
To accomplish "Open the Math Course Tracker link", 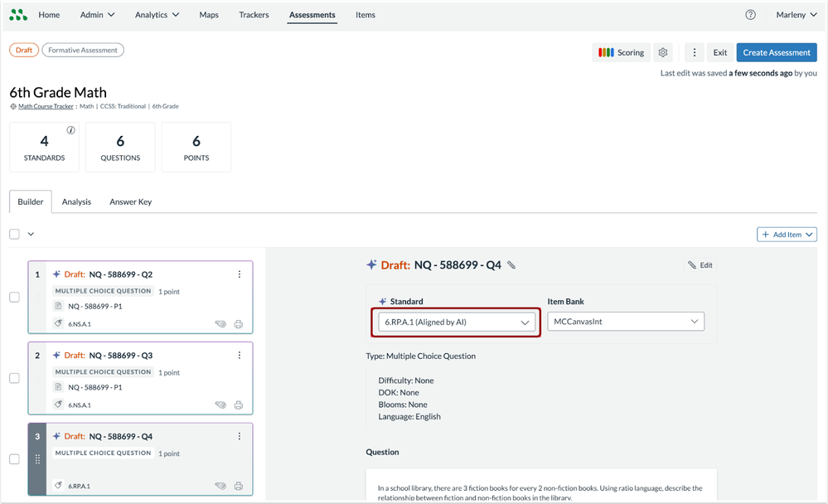I will [46, 106].
